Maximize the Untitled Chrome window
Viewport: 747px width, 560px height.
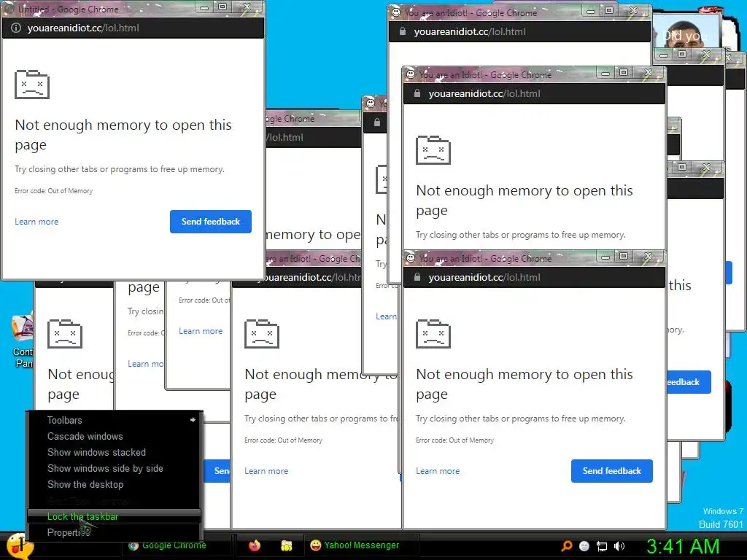(x=222, y=7)
